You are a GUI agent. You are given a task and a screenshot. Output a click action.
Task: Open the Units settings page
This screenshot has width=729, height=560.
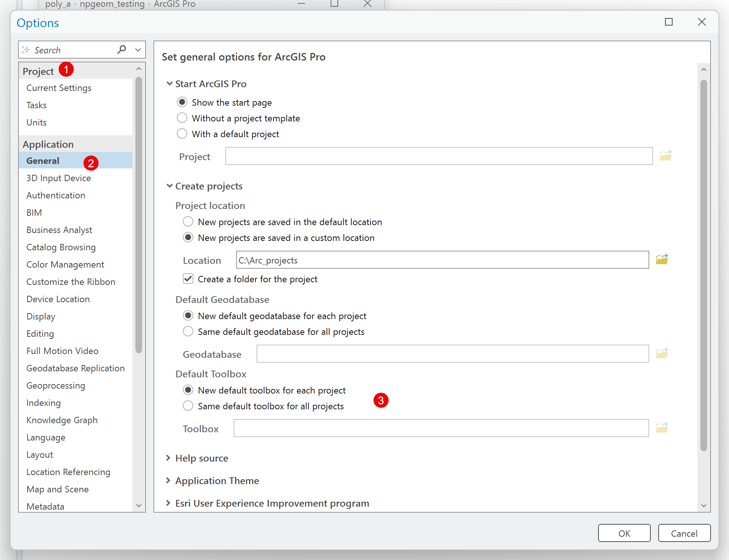pyautogui.click(x=36, y=122)
